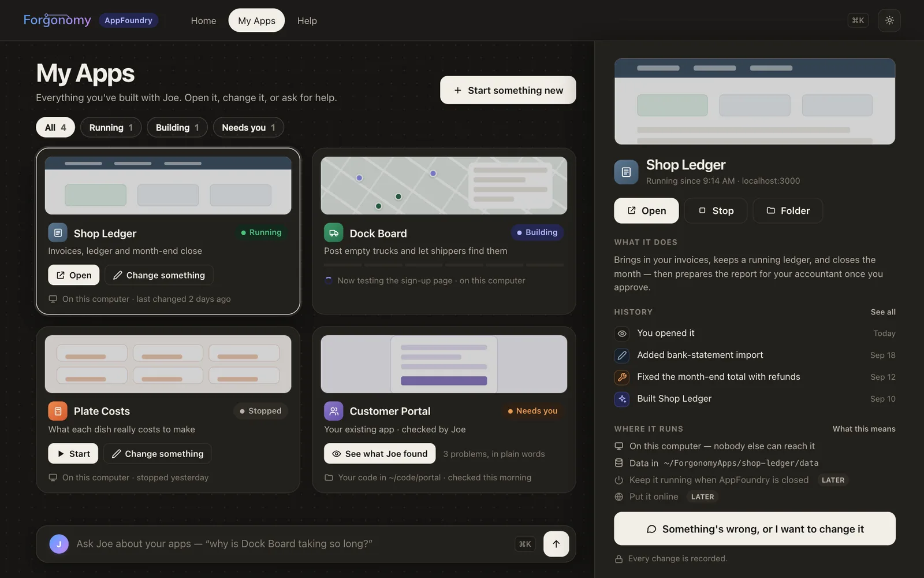Filter apps by Running

point(111,128)
